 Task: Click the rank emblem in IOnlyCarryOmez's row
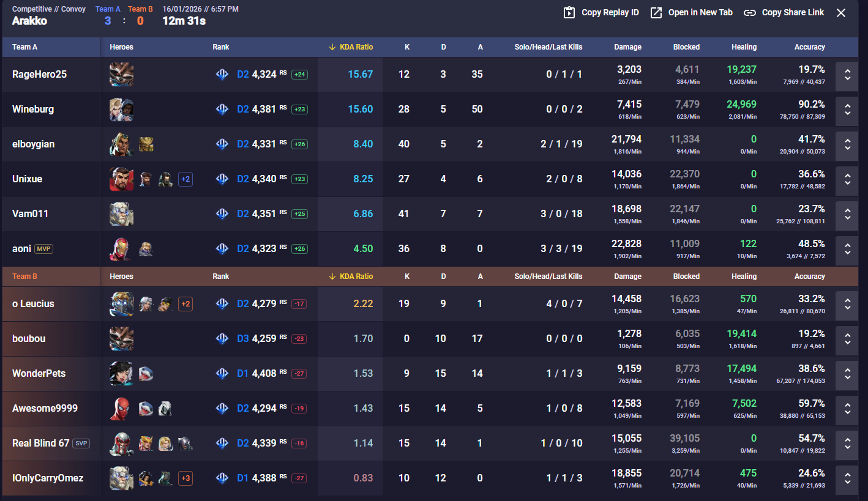tap(222, 478)
